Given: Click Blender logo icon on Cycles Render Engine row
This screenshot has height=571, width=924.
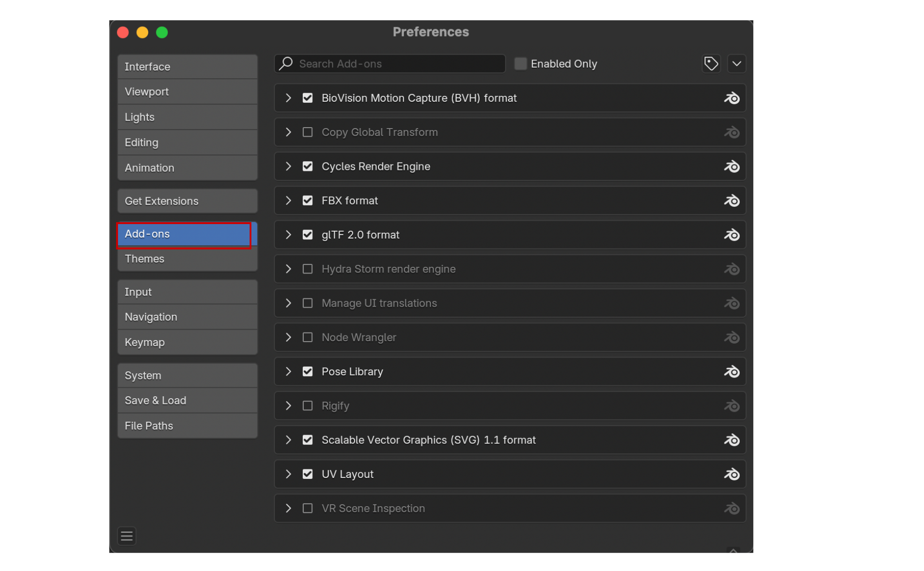Looking at the screenshot, I should (731, 167).
